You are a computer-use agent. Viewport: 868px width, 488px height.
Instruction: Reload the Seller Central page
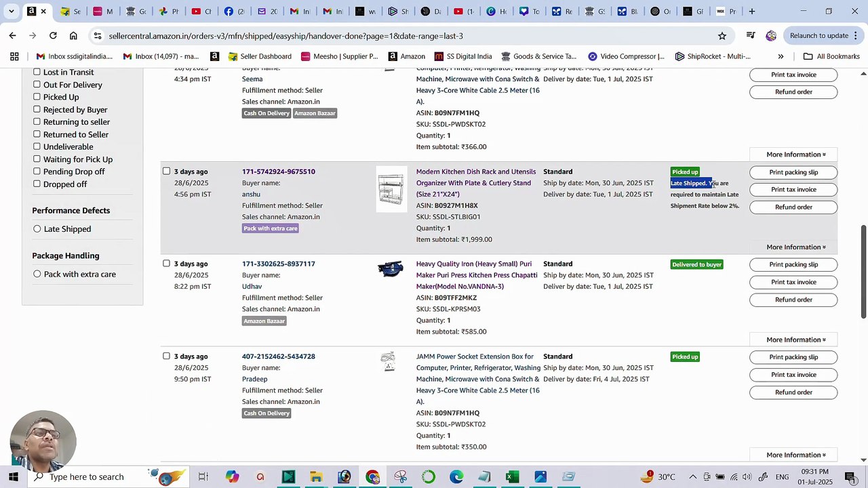[x=53, y=36]
